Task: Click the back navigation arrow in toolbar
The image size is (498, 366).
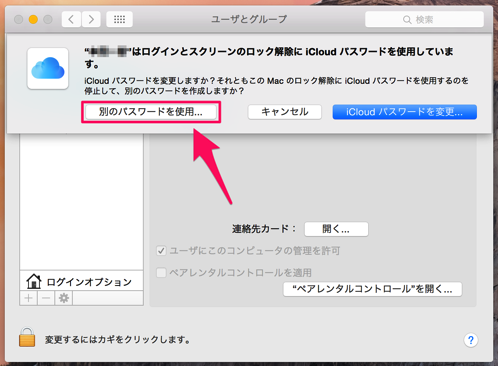Action: (x=71, y=19)
